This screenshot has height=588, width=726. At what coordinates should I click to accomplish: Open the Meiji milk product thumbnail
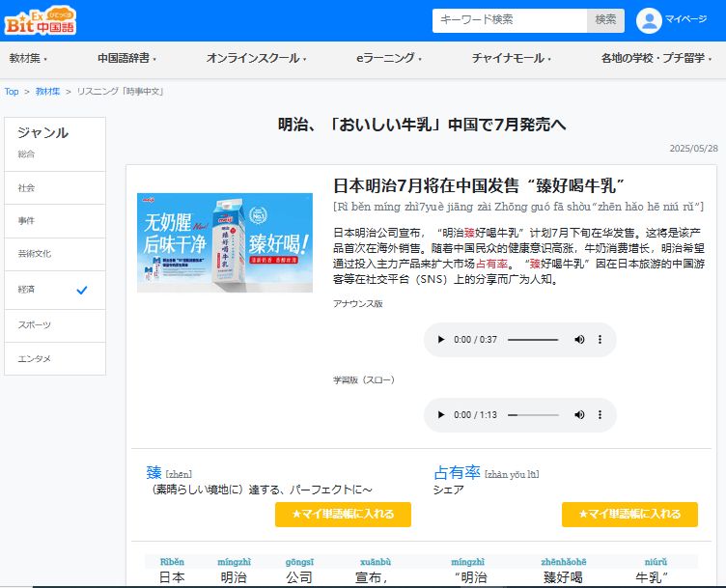(x=225, y=242)
